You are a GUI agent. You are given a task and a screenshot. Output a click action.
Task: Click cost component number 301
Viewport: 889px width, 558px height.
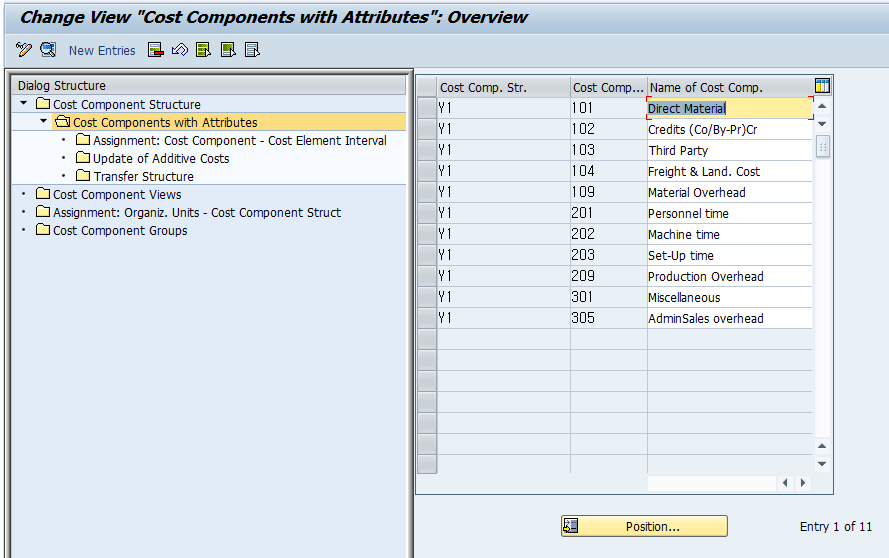608,297
